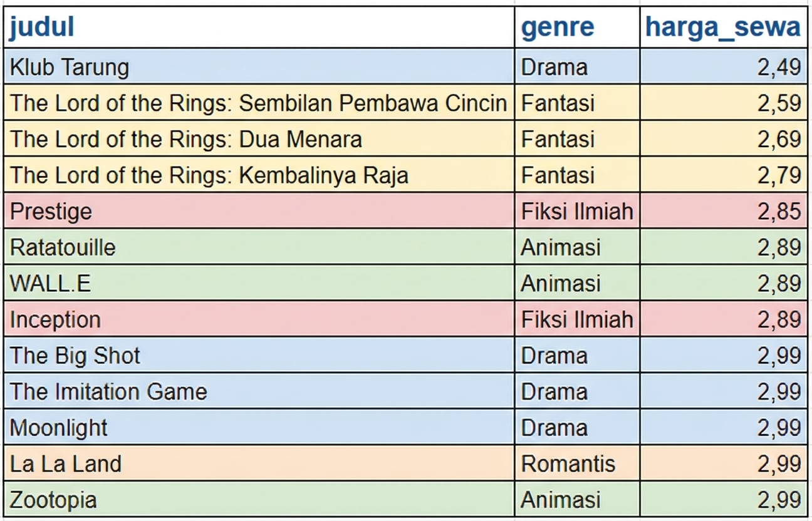Screen dimensions: 812x521
Task: Select the Zootopia title cell
Action: click(x=53, y=500)
